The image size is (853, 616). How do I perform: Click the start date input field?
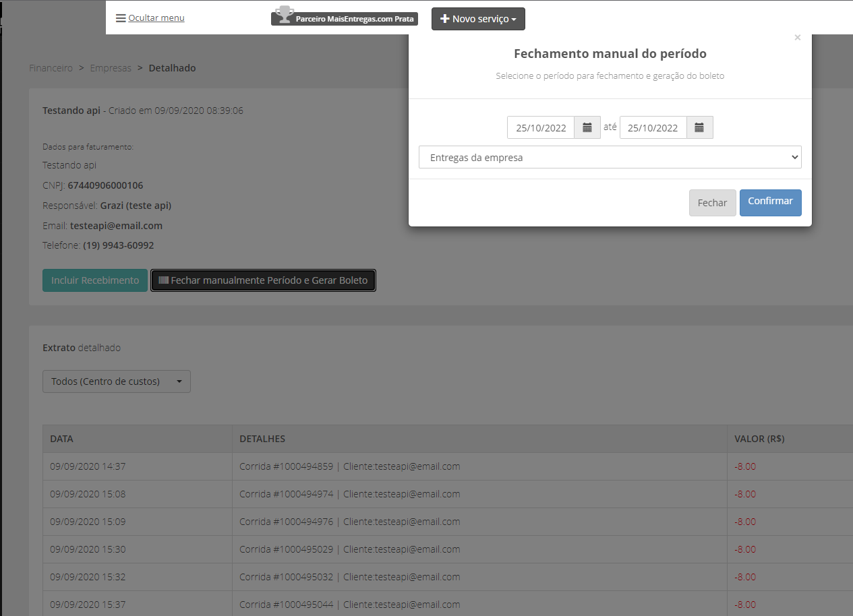click(541, 127)
